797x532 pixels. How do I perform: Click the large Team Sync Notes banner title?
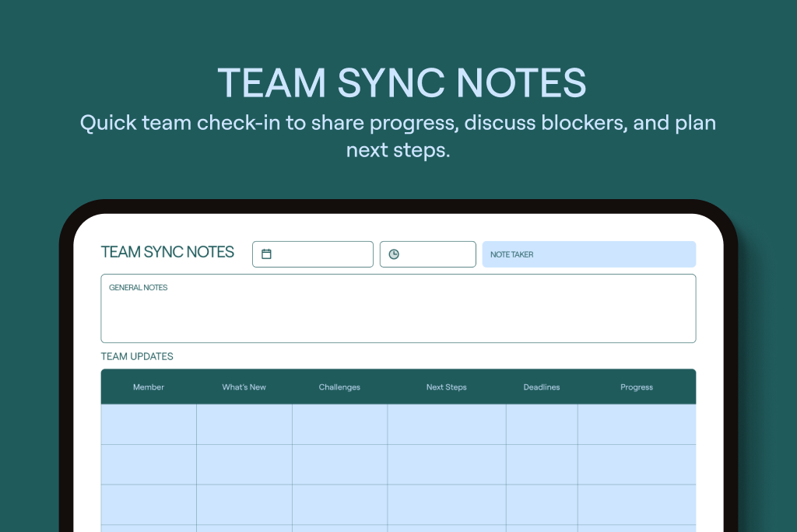click(x=401, y=82)
